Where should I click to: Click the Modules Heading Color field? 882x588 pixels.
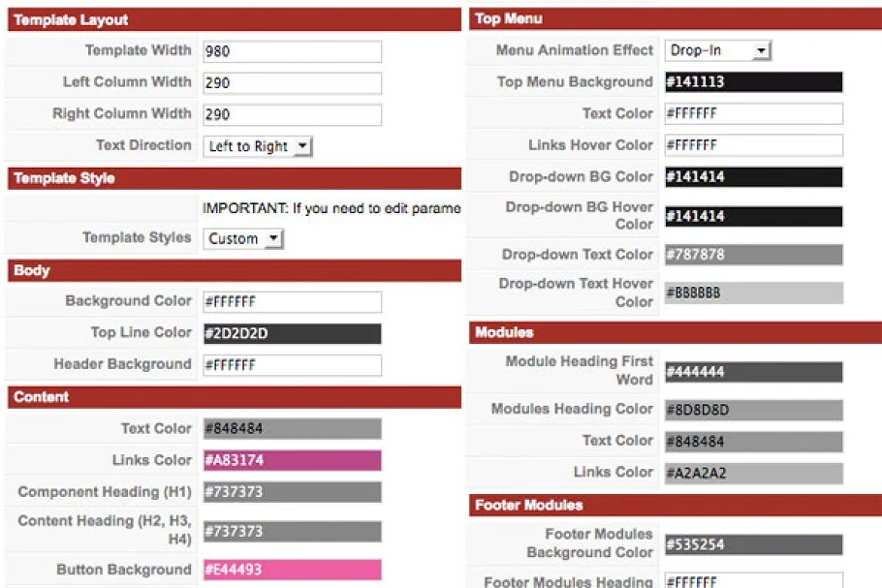point(753,410)
